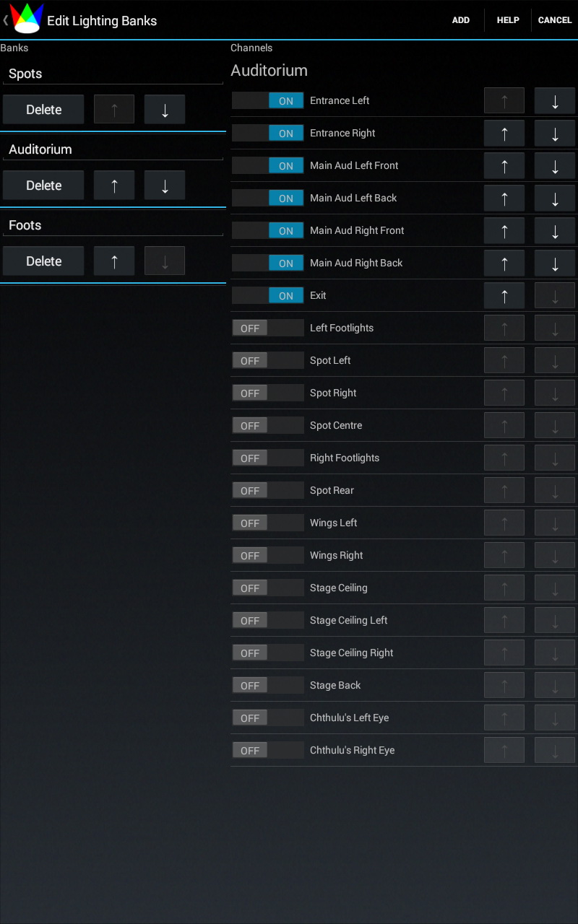Enable the Left Footlights channel
This screenshot has height=924, width=578.
(268, 328)
